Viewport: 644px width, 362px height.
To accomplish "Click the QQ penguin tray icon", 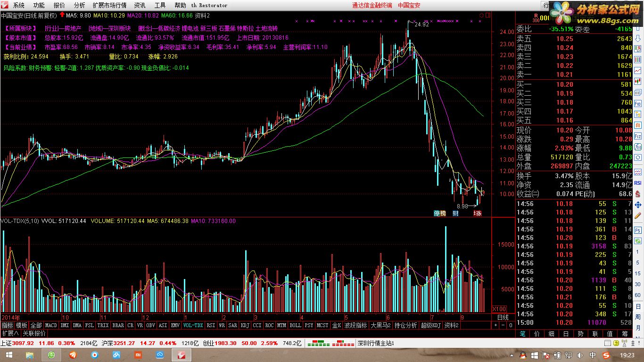I will 523,355.
